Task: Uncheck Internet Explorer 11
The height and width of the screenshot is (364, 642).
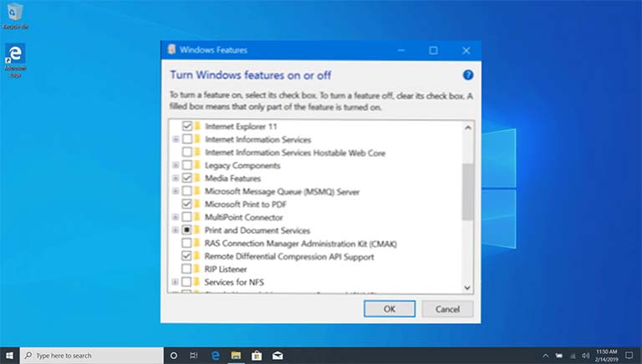Action: (x=187, y=126)
